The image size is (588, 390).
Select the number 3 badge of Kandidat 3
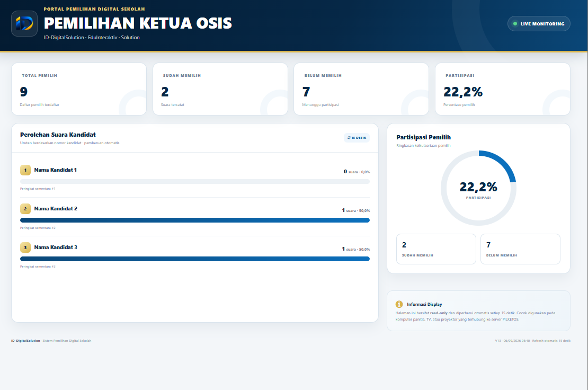click(25, 247)
